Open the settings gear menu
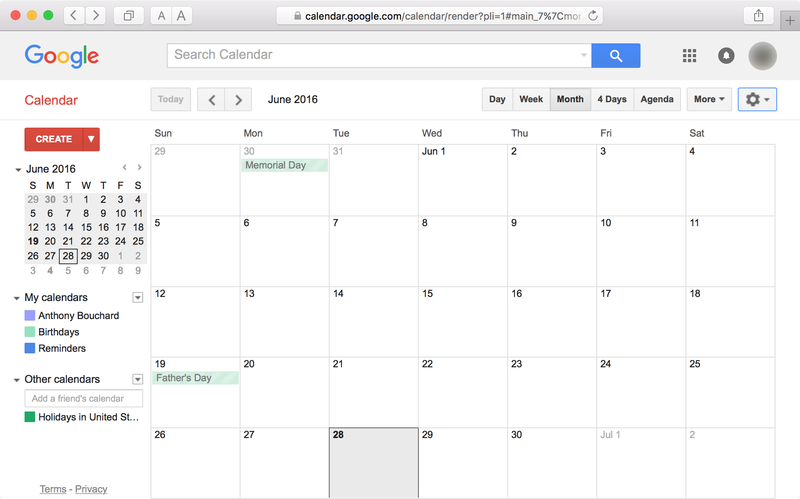The height and width of the screenshot is (499, 800). (x=757, y=99)
